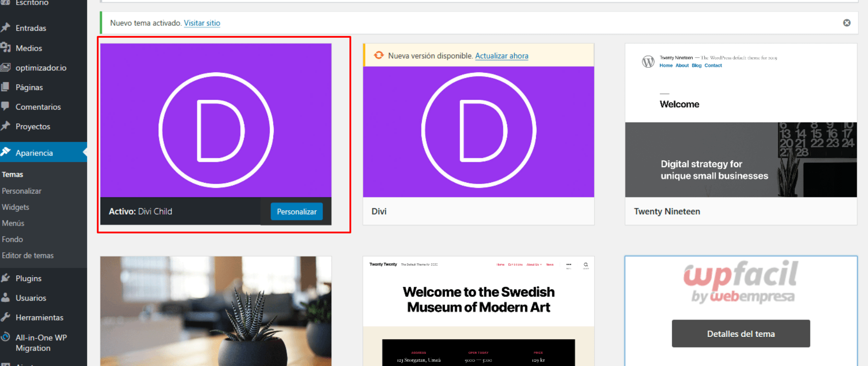
Task: Select the Swedish Museum of Modern Art theme
Action: (478, 311)
